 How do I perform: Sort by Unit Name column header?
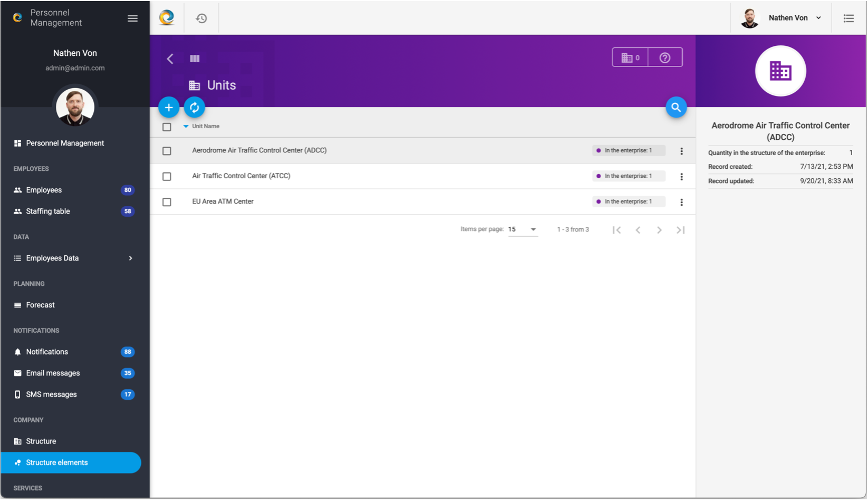point(206,127)
